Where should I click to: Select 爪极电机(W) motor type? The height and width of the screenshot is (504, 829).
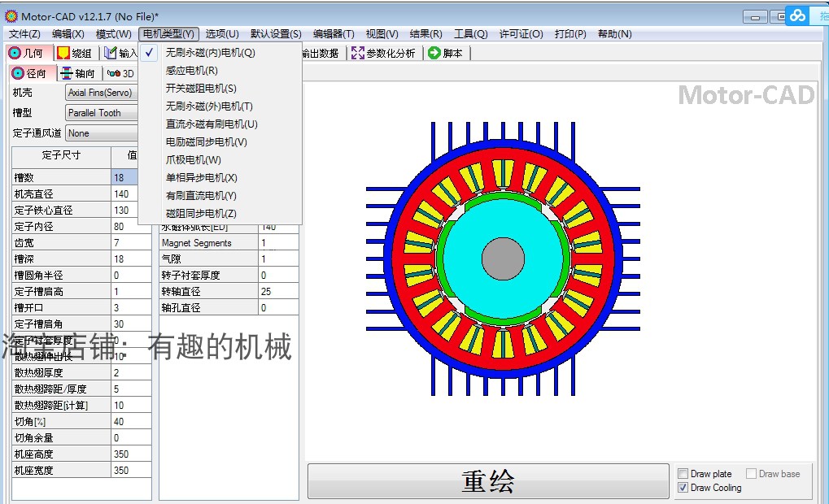(x=220, y=160)
